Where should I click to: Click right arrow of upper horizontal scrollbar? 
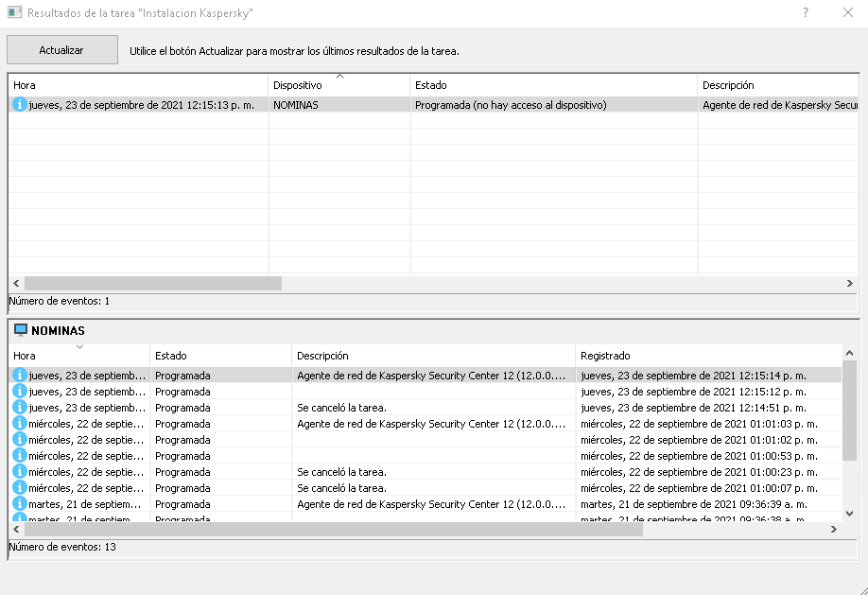(850, 283)
